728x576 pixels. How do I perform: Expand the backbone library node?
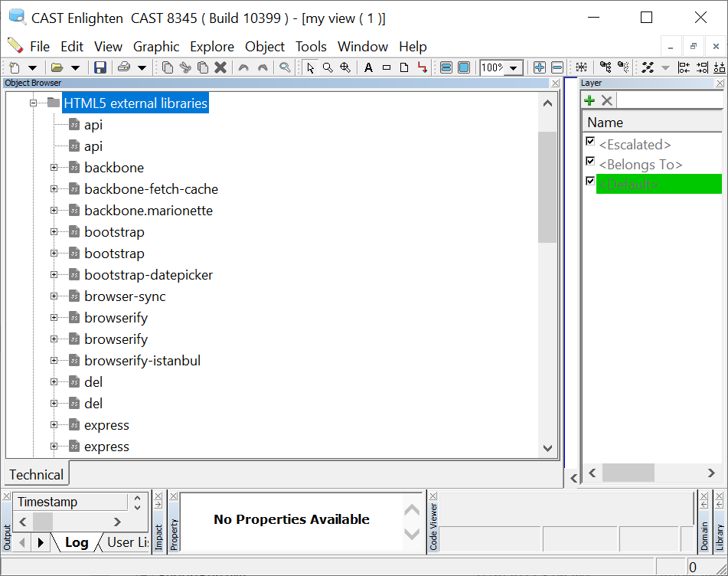(x=54, y=168)
